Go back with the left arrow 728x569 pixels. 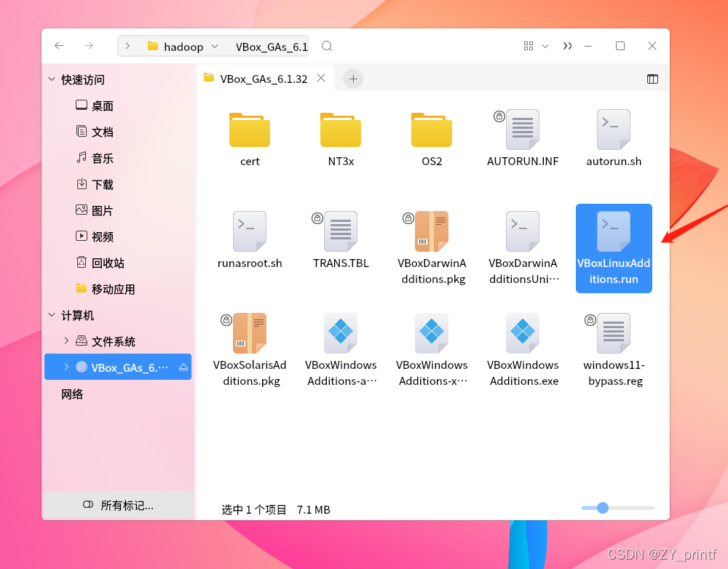[x=59, y=46]
